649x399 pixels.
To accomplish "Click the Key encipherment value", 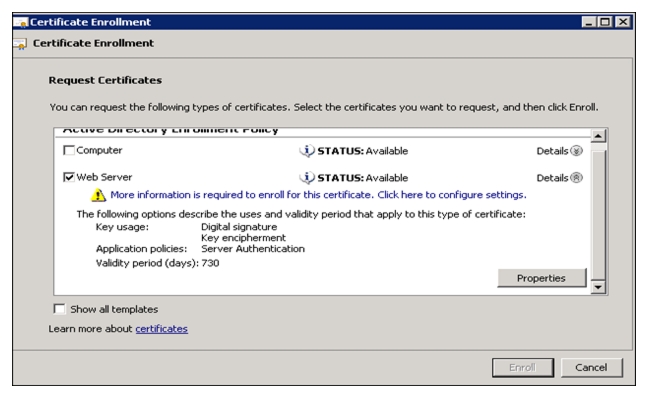I will (x=243, y=238).
